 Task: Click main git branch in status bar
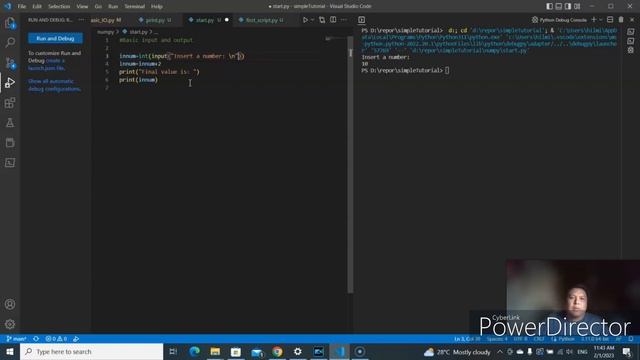[x=16, y=339]
